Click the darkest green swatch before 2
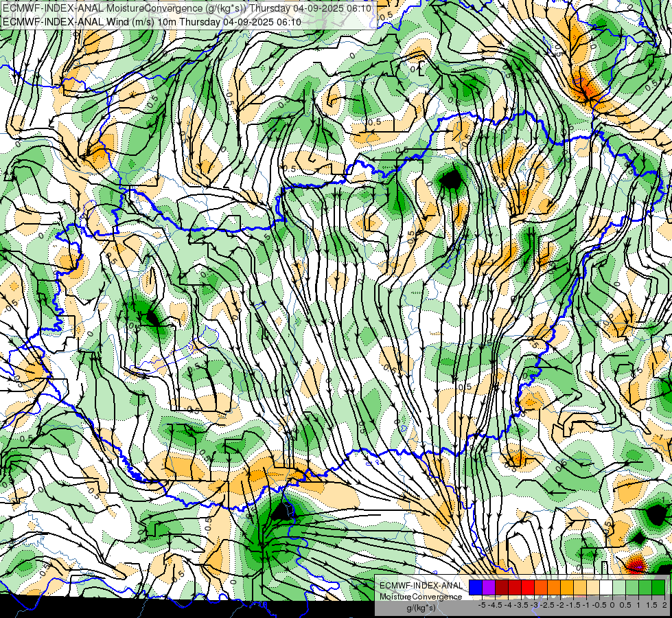Image resolution: width=672 pixels, height=618 pixels. (x=658, y=587)
